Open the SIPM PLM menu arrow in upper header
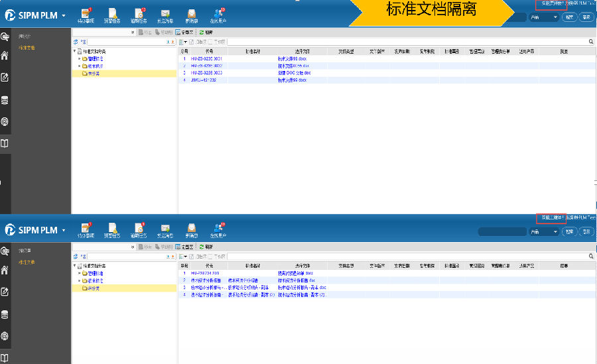Viewport: 597px width, 364px height. pos(64,15)
